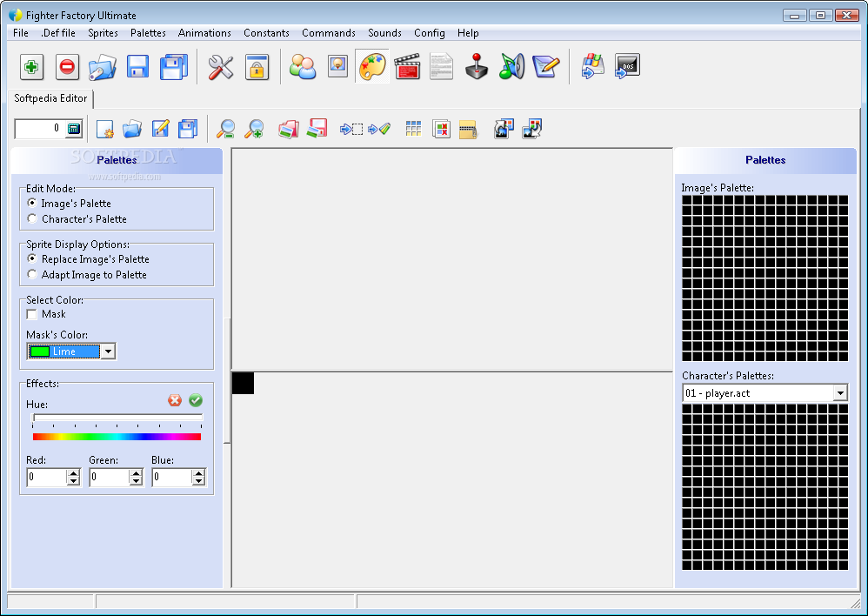
Task: Create new palette with starred page icon
Action: coord(104,129)
